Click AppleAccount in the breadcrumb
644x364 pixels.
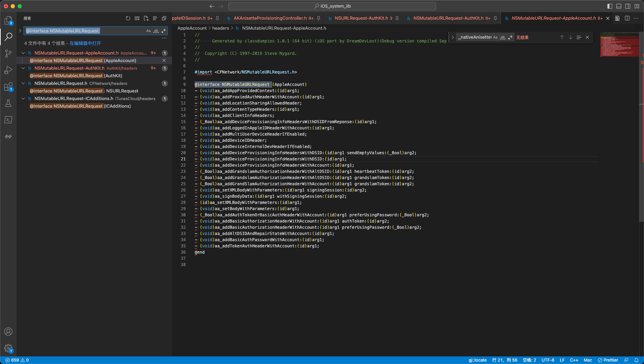point(192,28)
